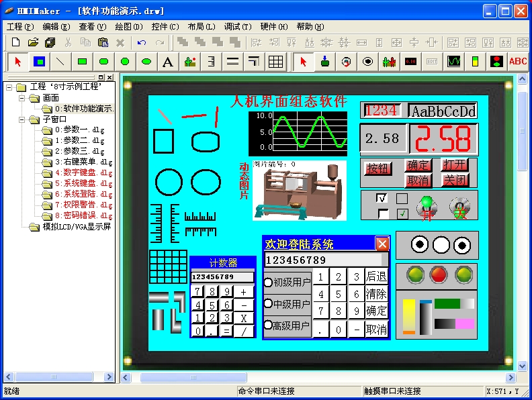The image size is (532, 400).
Task: Select the 初级用户 radio button
Action: pyautogui.click(x=268, y=283)
